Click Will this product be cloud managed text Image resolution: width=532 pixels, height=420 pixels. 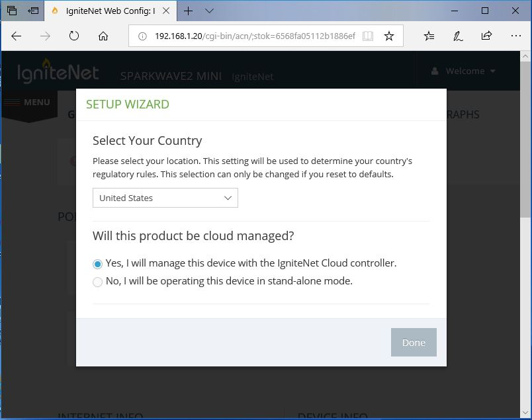(193, 235)
